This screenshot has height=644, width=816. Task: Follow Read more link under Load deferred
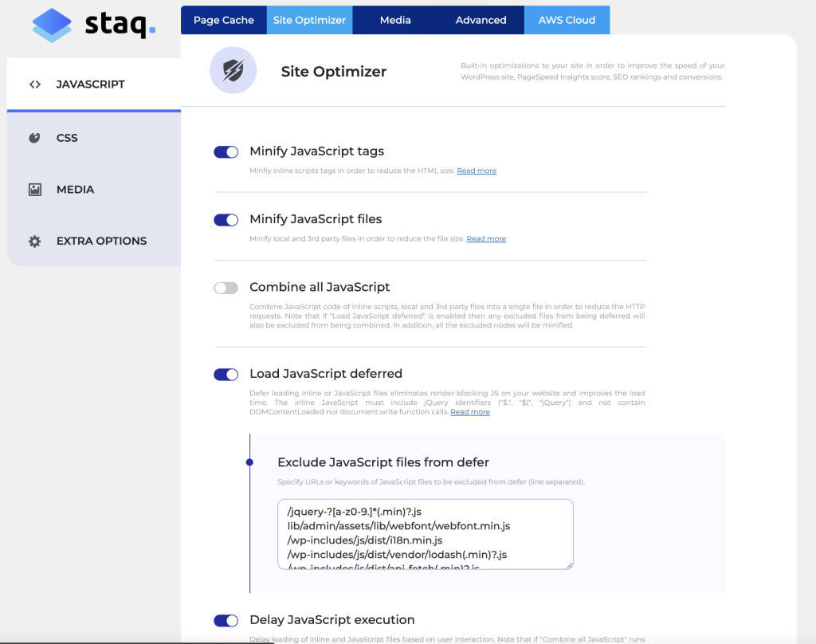pyautogui.click(x=470, y=412)
